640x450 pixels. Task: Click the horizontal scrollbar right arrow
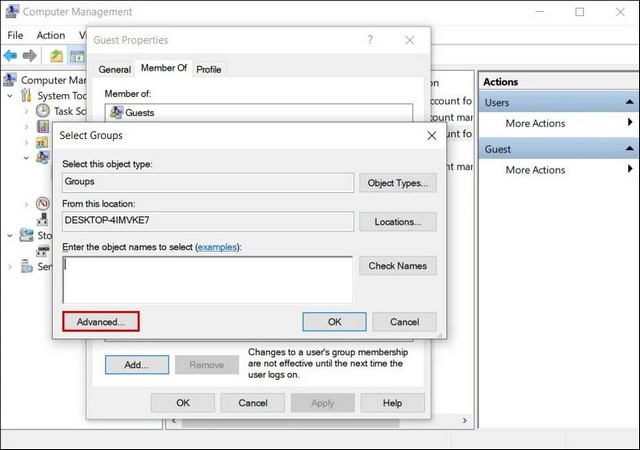tap(464, 421)
